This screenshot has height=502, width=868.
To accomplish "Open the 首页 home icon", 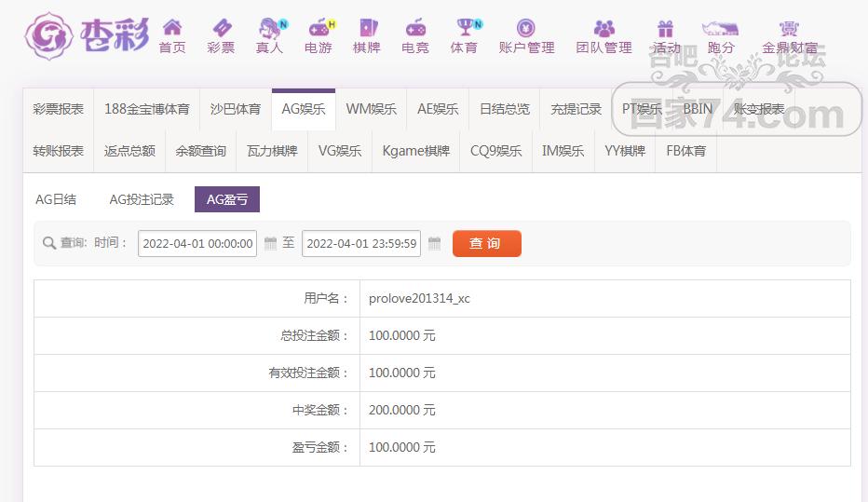I will point(172,27).
